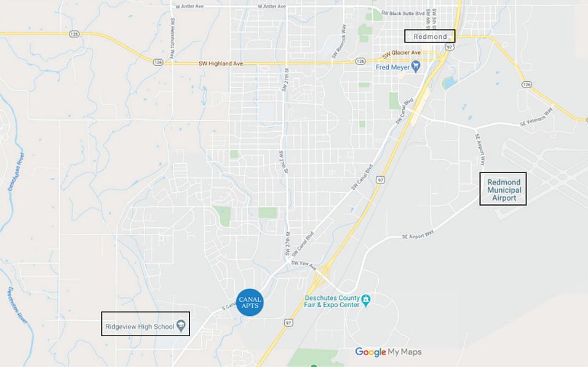
Task: Click the Ridgeview High School label text
Action: click(x=140, y=326)
